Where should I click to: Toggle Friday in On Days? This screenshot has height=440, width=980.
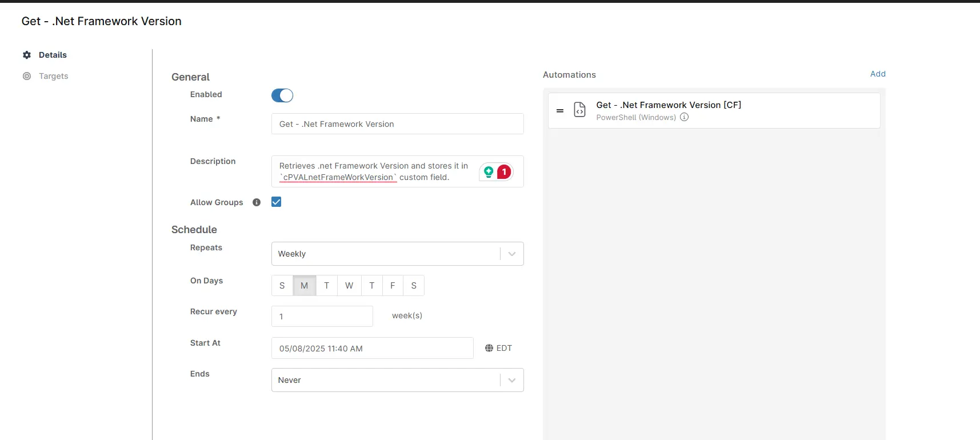393,286
